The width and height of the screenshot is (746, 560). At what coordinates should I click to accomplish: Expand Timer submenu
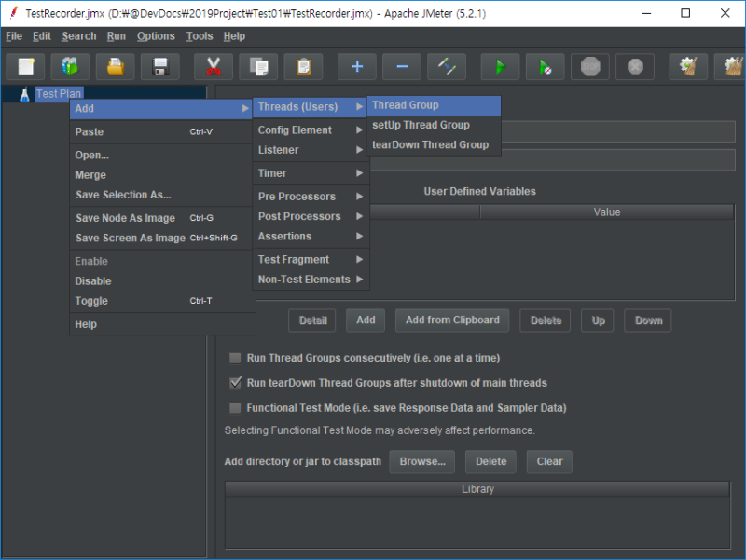310,173
